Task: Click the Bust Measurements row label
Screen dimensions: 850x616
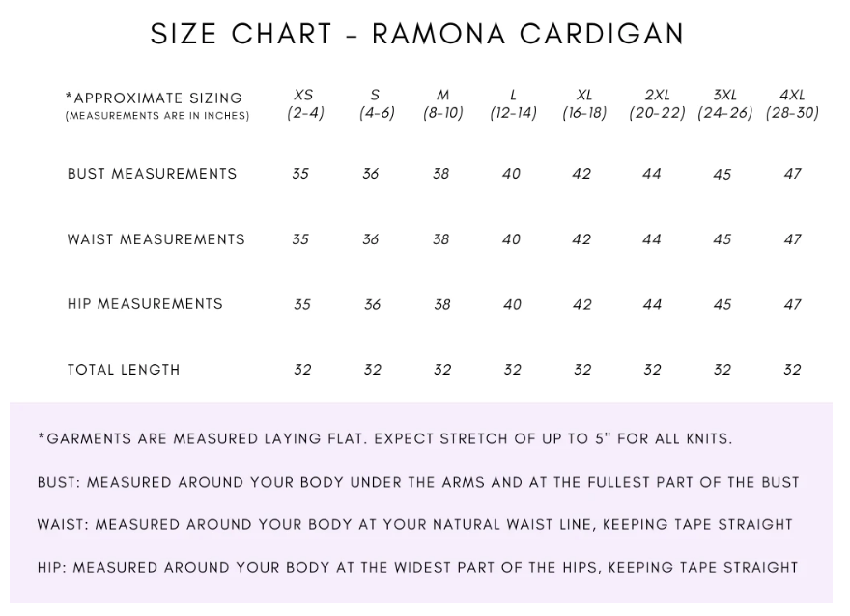Action: coord(152,174)
